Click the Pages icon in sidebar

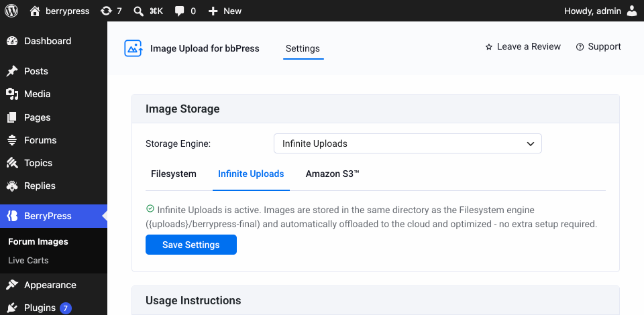[12, 117]
